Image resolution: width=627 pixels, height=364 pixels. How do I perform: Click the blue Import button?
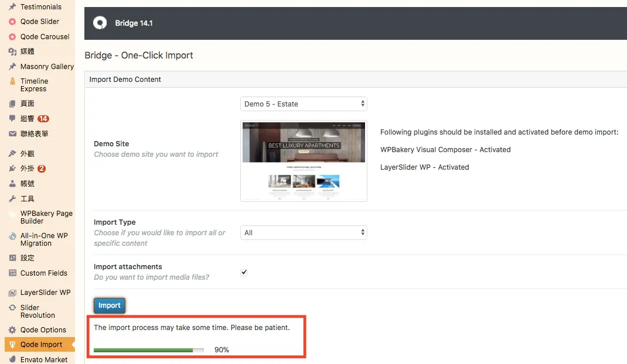(x=110, y=305)
